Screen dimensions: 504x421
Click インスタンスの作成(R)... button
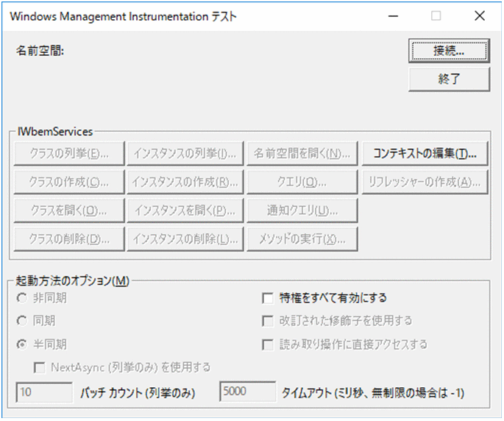point(185,182)
